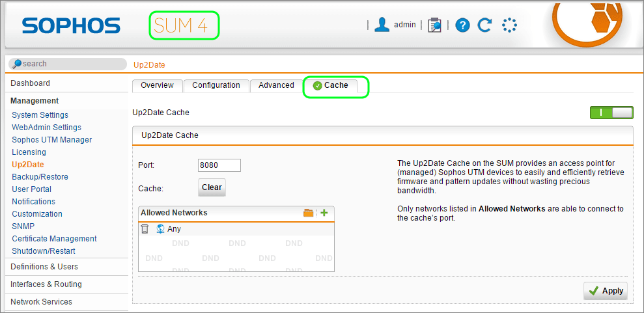Go to Sophos UTM Manager page
This screenshot has height=313, width=644.
(51, 140)
